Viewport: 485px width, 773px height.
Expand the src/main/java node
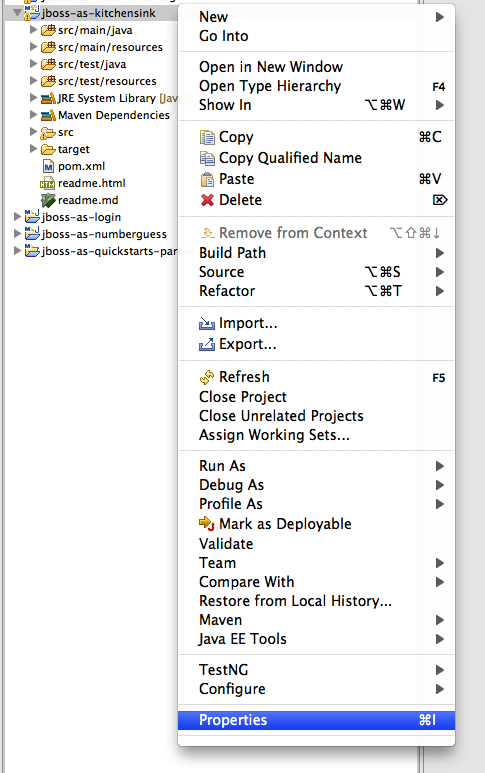tap(33, 30)
